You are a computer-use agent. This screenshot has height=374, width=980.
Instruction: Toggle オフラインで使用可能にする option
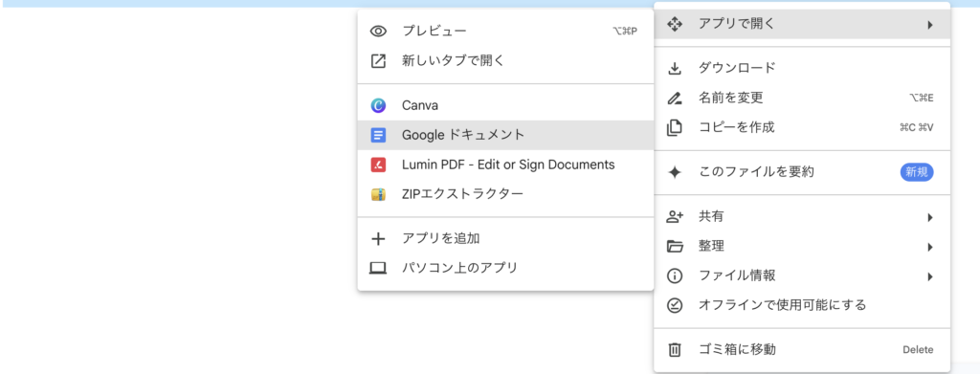click(x=802, y=305)
